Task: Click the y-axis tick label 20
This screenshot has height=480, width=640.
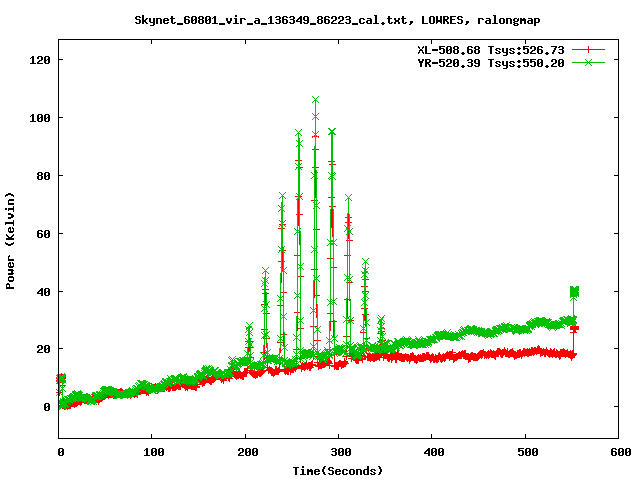Action: pyautogui.click(x=43, y=349)
